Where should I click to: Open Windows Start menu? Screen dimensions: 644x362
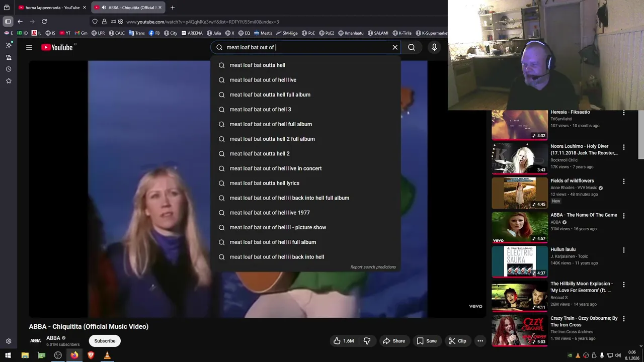[8, 355]
